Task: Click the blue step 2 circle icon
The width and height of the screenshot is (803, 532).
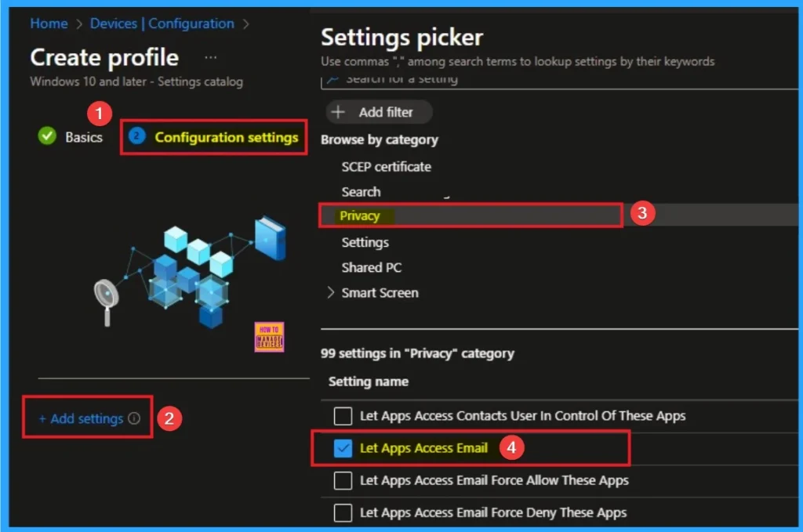Action: tap(137, 136)
